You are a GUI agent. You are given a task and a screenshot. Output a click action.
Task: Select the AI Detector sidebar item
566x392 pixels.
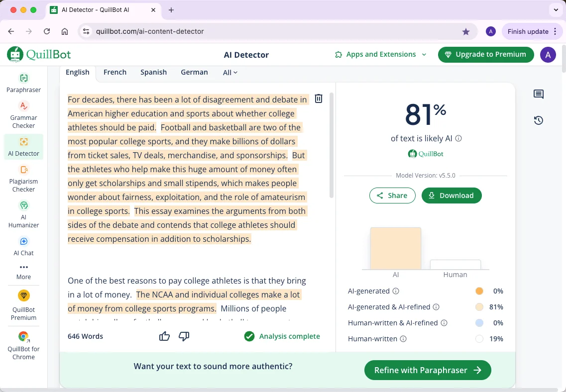(x=23, y=147)
